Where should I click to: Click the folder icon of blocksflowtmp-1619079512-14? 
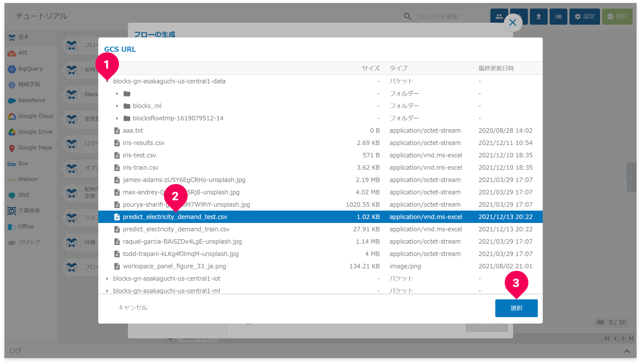click(127, 118)
